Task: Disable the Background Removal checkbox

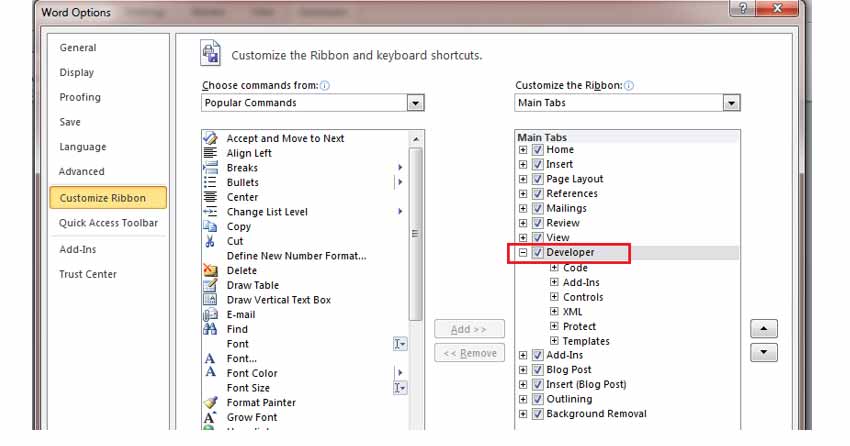Action: coord(538,414)
